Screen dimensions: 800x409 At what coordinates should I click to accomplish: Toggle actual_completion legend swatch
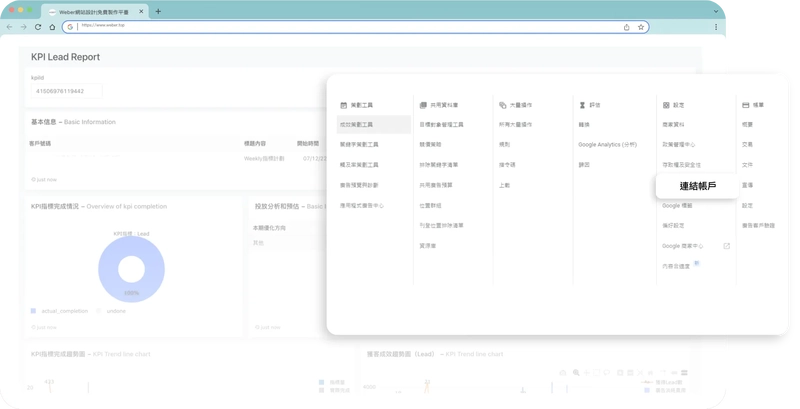pos(33,311)
